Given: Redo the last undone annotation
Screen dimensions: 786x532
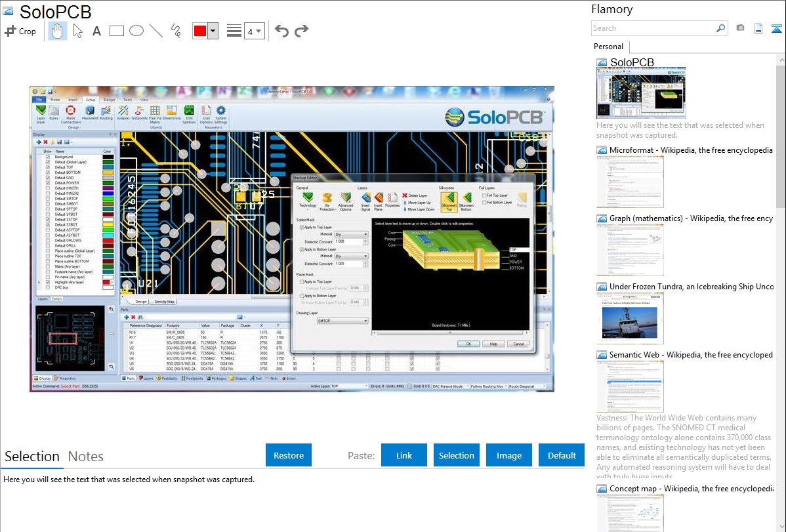Looking at the screenshot, I should click(x=301, y=31).
